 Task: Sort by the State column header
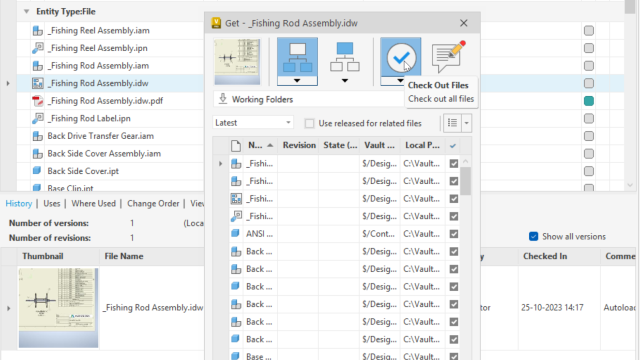pyautogui.click(x=340, y=145)
